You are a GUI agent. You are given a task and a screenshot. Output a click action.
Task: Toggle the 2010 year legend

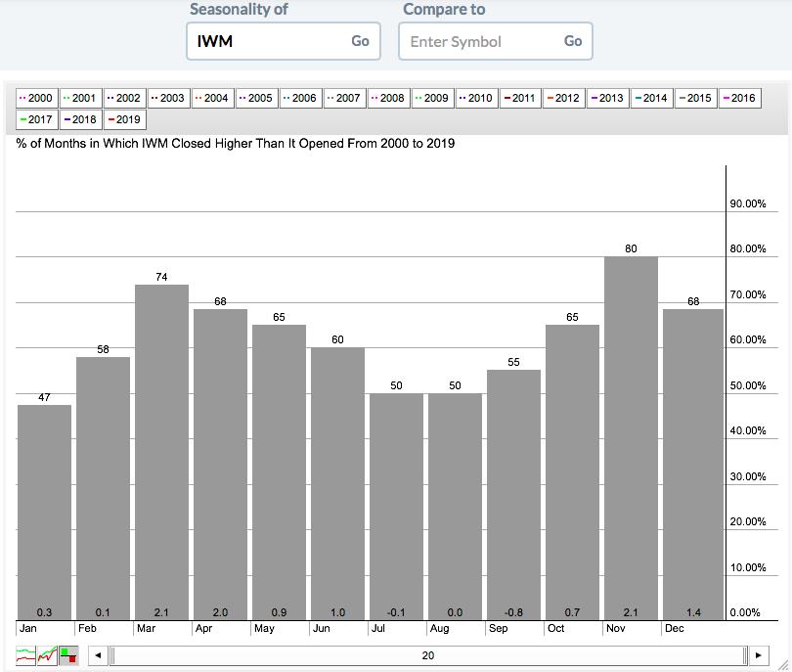click(476, 98)
